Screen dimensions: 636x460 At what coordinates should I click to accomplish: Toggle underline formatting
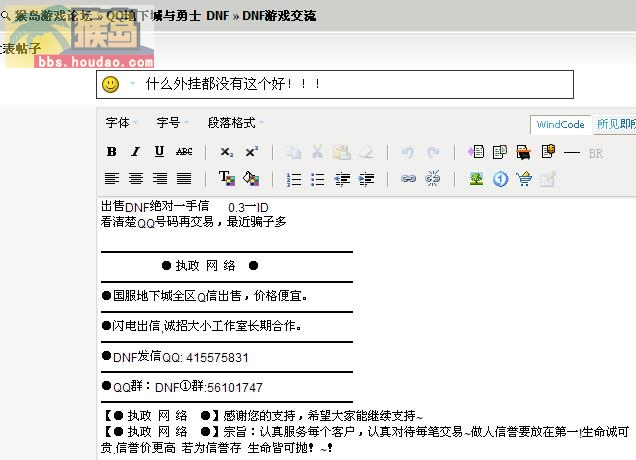point(159,152)
